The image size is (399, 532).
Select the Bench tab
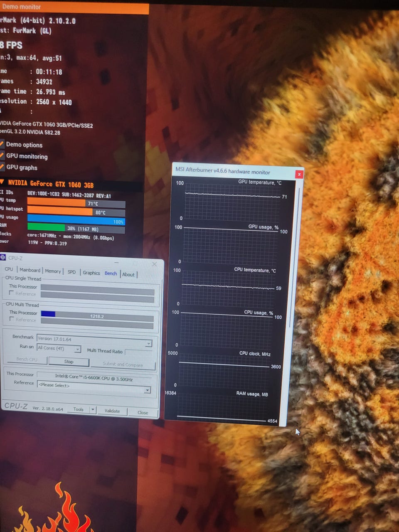(x=111, y=273)
